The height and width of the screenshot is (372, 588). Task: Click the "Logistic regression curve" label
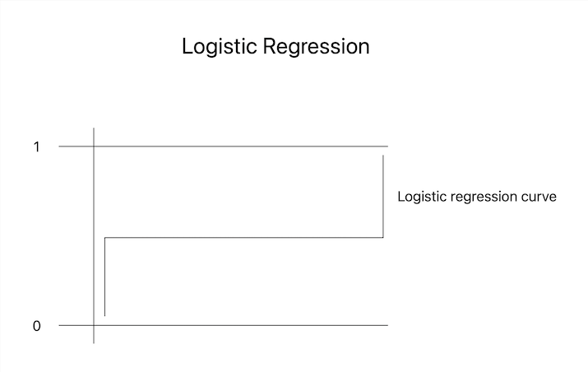point(477,198)
